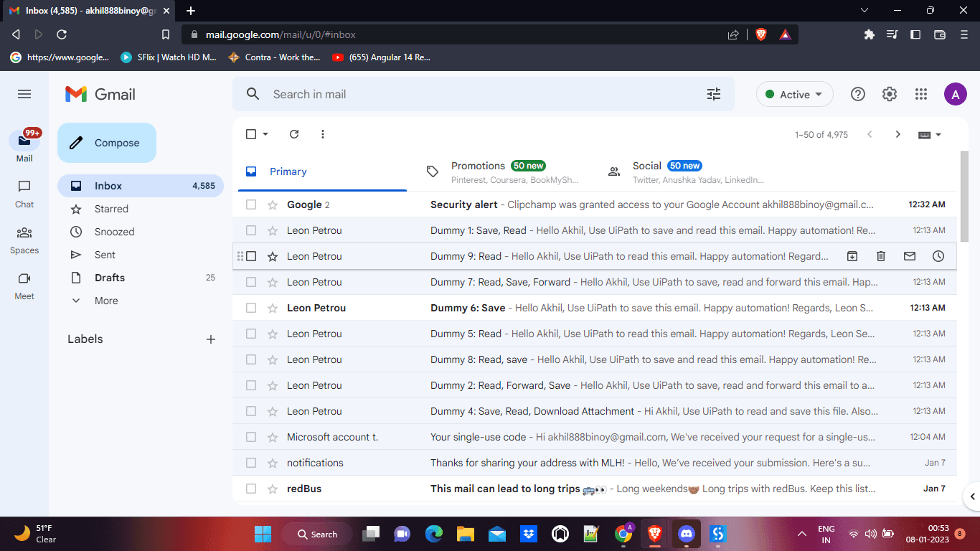Open the input tools dropdown arrow
Image resolution: width=980 pixels, height=551 pixels.
[938, 134]
